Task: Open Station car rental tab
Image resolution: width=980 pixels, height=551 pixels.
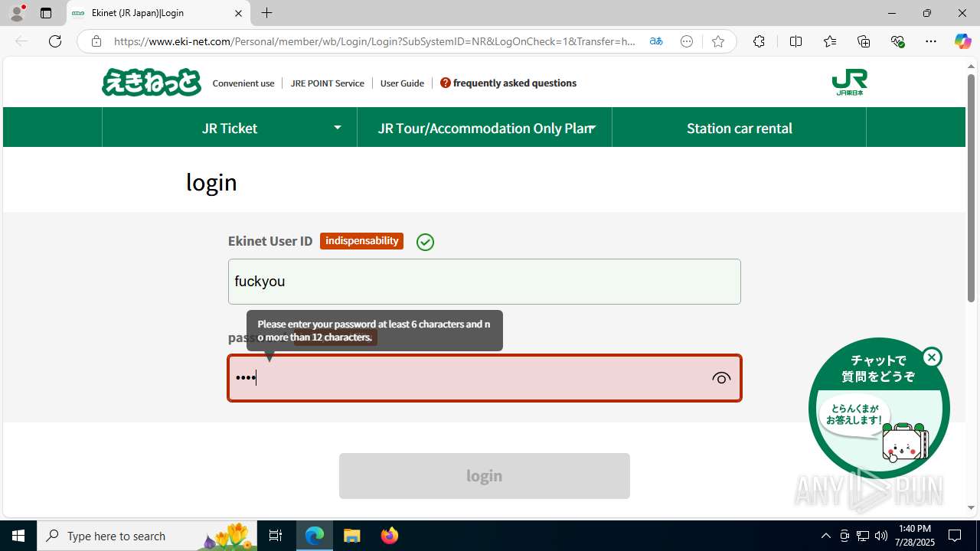Action: point(739,127)
